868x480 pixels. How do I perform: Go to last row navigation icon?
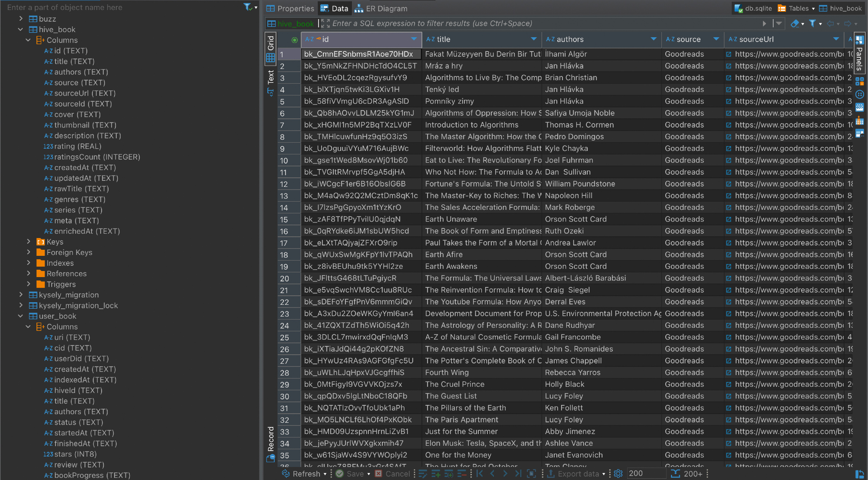tap(518, 473)
